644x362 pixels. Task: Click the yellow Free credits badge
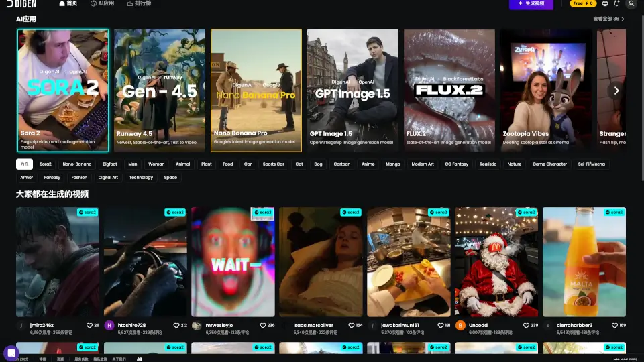582,3
